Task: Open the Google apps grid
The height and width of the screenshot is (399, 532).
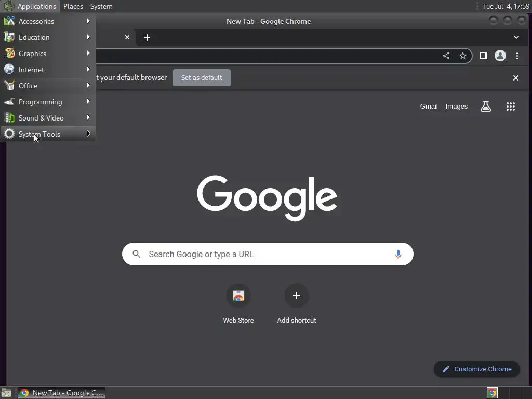Action: click(511, 107)
